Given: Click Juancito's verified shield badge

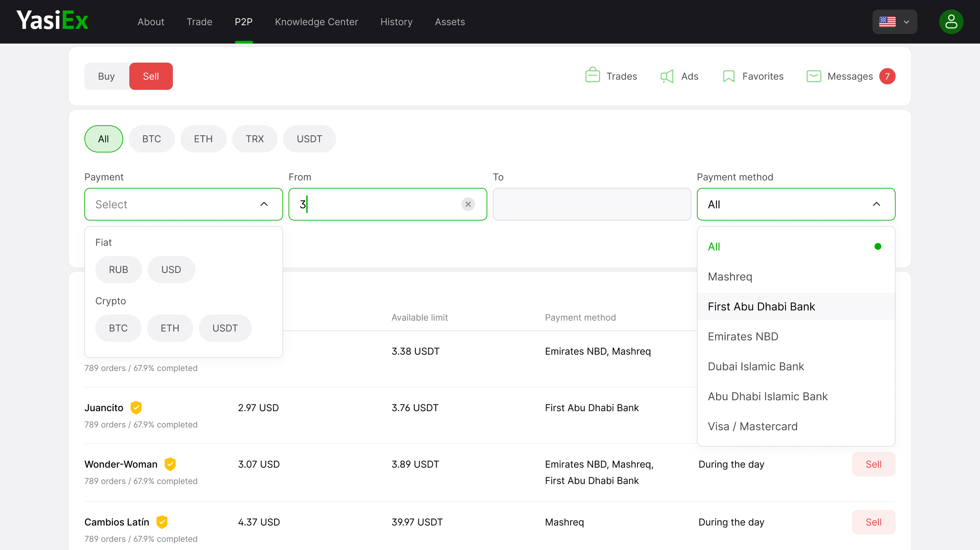Looking at the screenshot, I should (x=136, y=407).
